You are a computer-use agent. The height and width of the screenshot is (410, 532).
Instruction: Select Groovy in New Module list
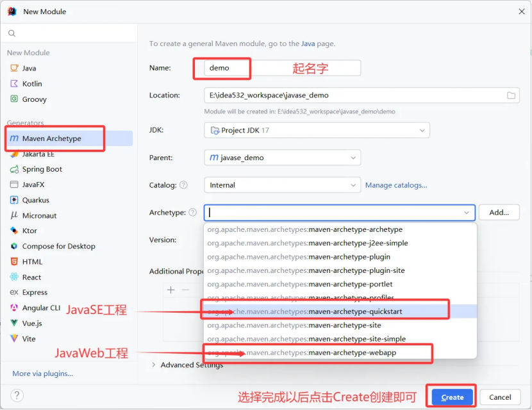(69, 99)
